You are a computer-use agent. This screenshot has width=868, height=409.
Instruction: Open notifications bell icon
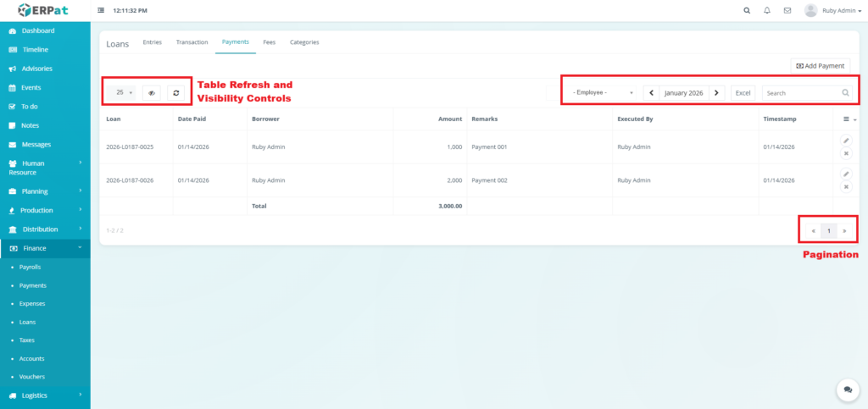pos(767,11)
